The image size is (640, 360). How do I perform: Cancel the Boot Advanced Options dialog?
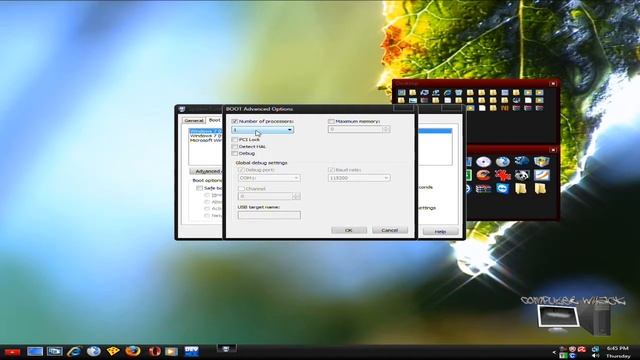coord(390,230)
